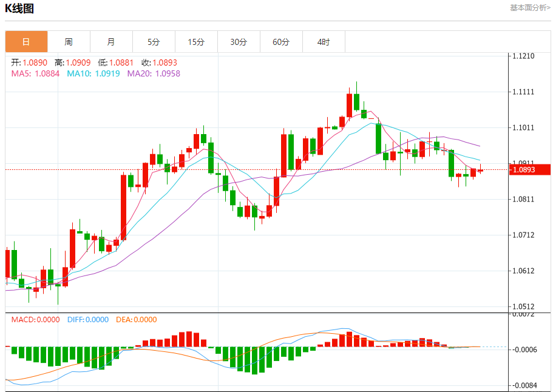Open the 基本面分析 link
Image resolution: width=553 pixels, height=392 pixels.
(x=530, y=8)
